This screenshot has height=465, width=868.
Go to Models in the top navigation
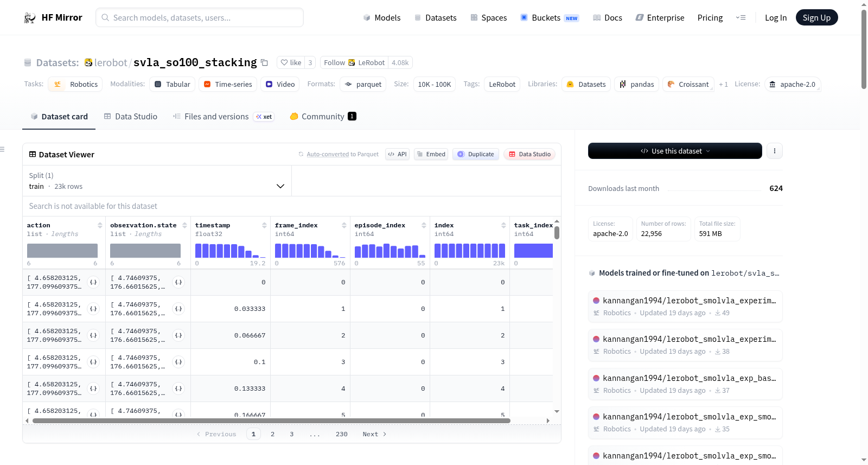point(382,18)
